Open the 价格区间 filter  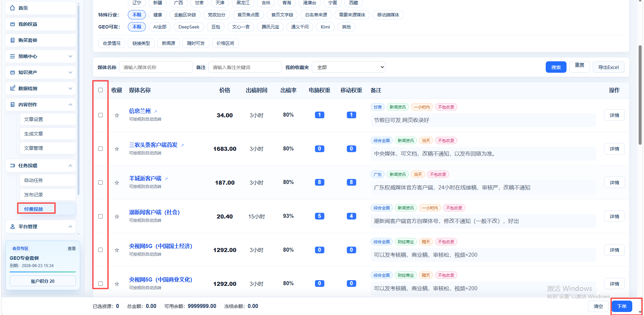(225, 43)
